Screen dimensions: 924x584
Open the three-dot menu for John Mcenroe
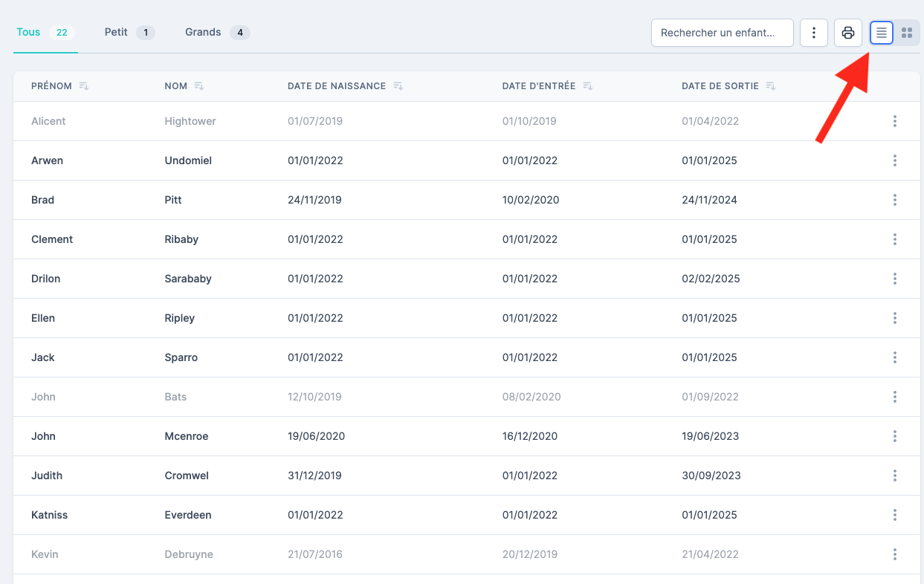[894, 436]
